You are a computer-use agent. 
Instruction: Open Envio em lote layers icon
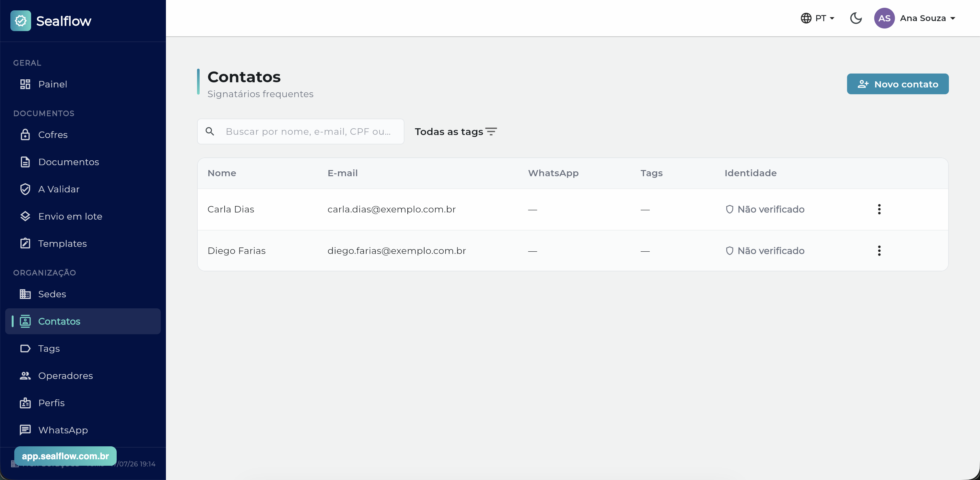(25, 216)
